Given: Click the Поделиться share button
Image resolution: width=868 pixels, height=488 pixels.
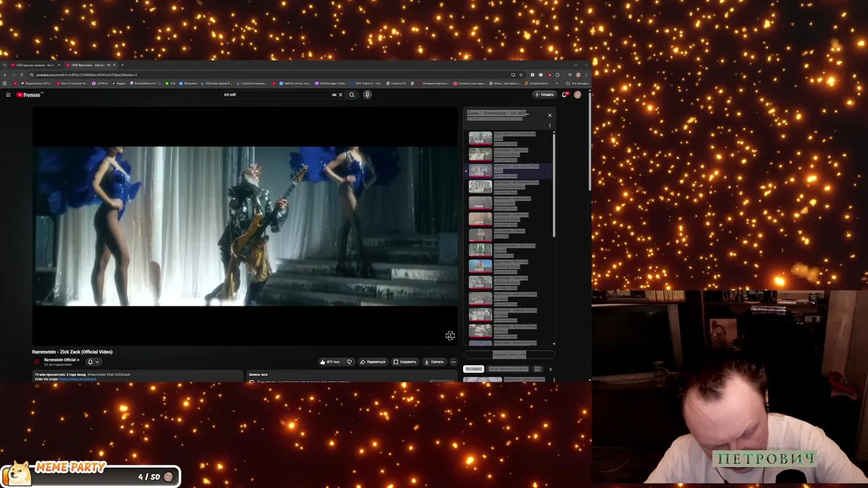Looking at the screenshot, I should coord(372,362).
